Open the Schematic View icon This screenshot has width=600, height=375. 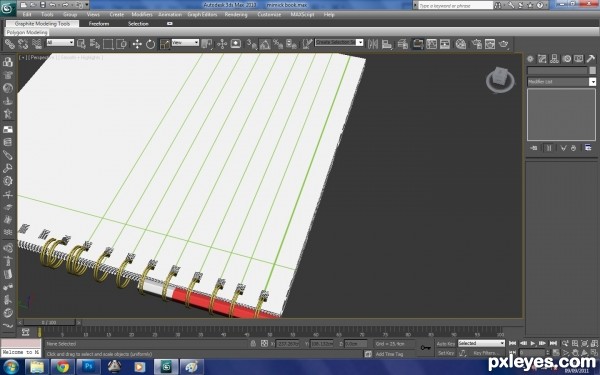click(x=445, y=44)
